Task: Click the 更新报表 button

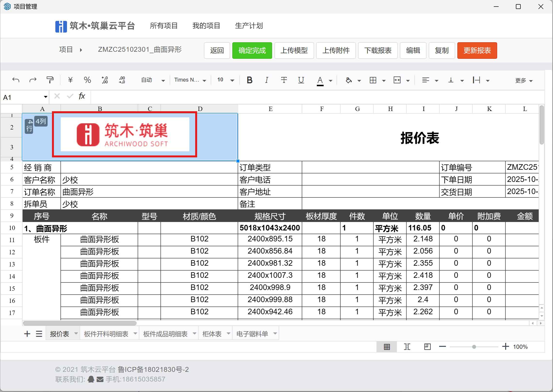Action: click(477, 51)
